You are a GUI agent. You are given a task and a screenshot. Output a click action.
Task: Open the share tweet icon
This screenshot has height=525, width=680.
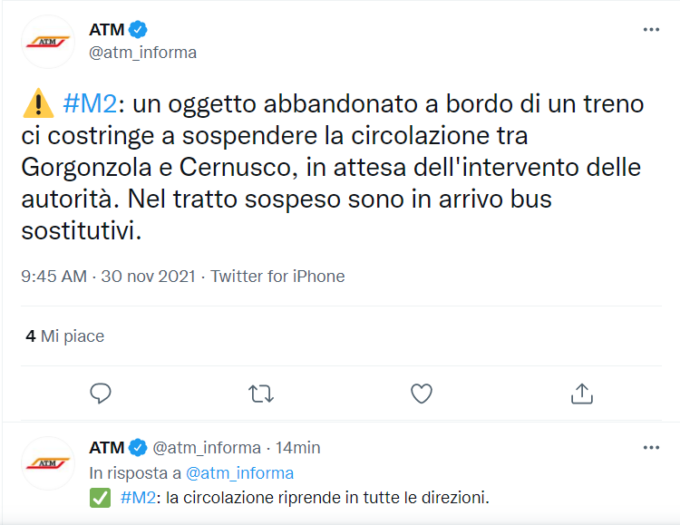tap(582, 394)
